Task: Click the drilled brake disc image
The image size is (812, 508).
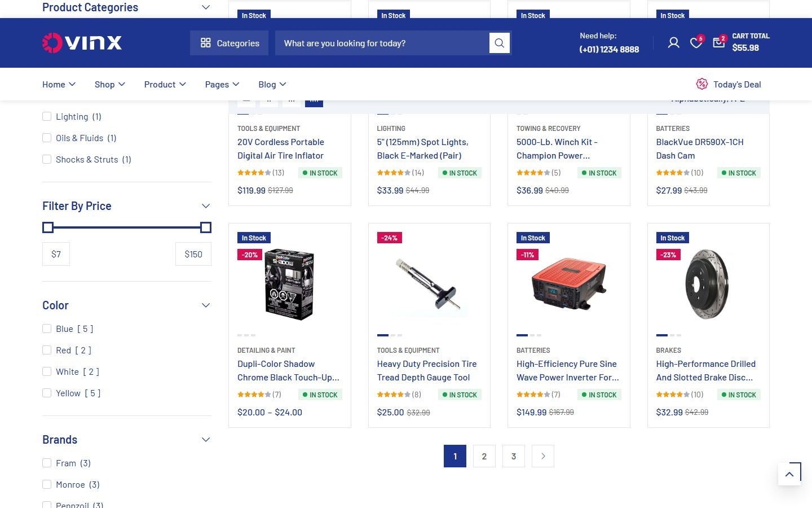Action: 707,284
